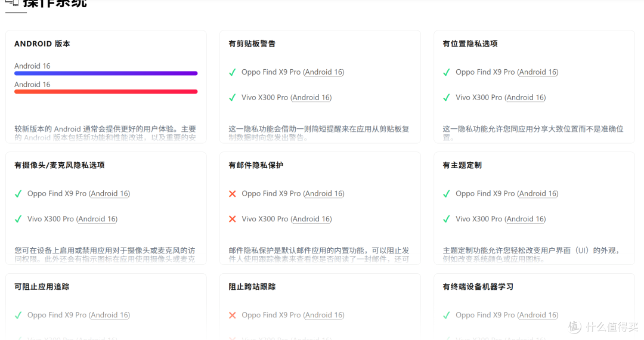Open Android 16 link for Oppo in 有终端设备机器学习
The image size is (644, 340).
(538, 315)
